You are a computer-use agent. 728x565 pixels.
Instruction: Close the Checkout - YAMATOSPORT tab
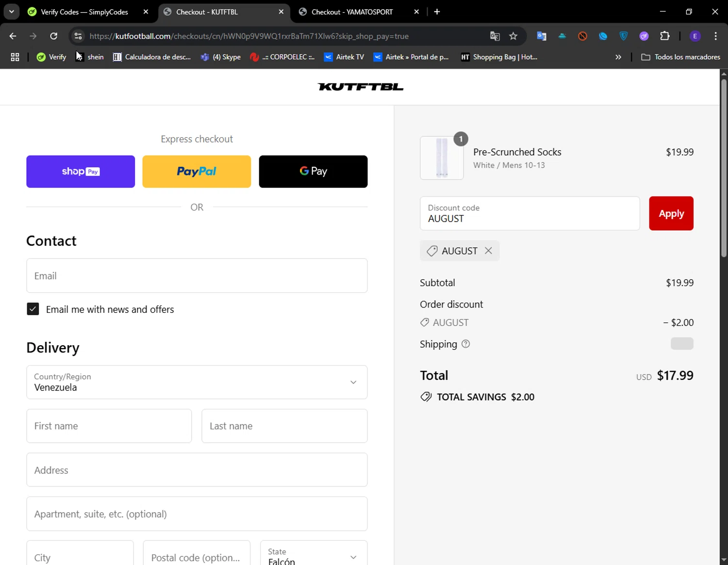click(x=416, y=12)
